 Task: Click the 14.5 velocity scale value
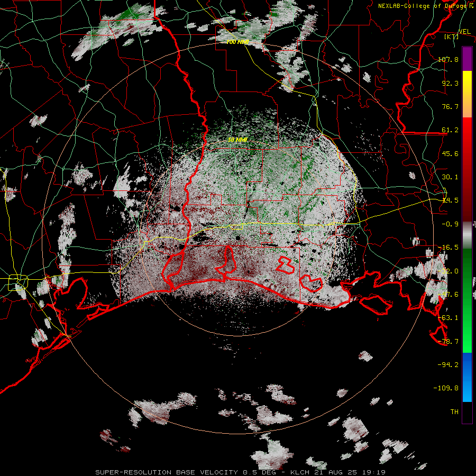click(450, 200)
